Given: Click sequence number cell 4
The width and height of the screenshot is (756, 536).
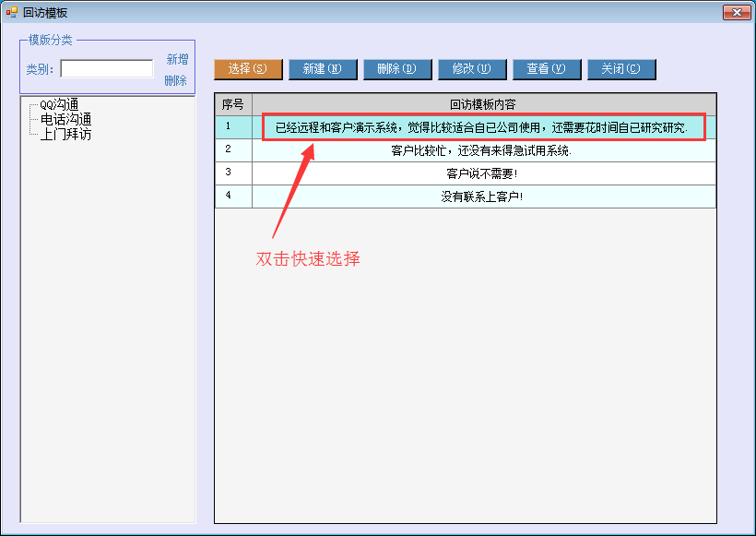Looking at the screenshot, I should pyautogui.click(x=233, y=197).
